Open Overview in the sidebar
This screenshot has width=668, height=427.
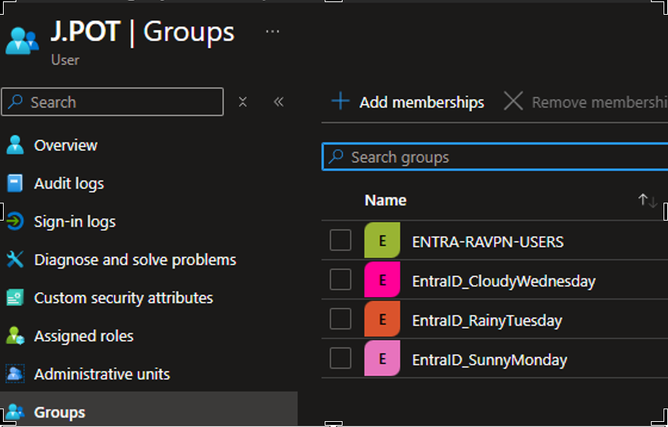pyautogui.click(x=66, y=145)
